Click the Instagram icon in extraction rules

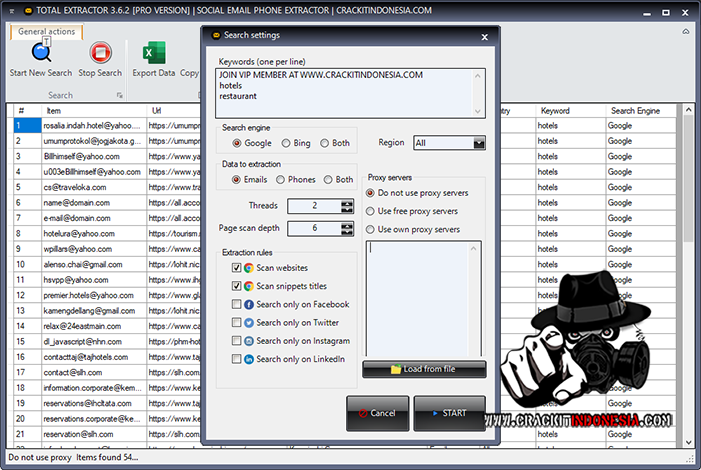point(248,341)
